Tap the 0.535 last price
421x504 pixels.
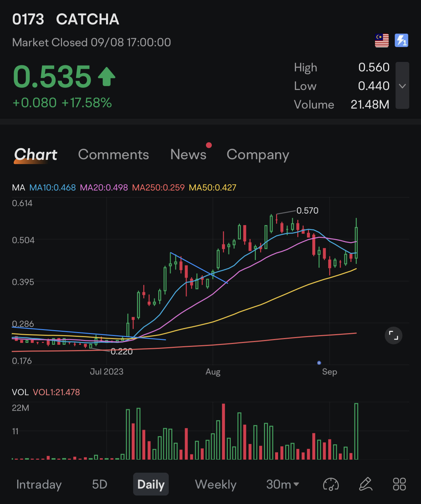[52, 77]
